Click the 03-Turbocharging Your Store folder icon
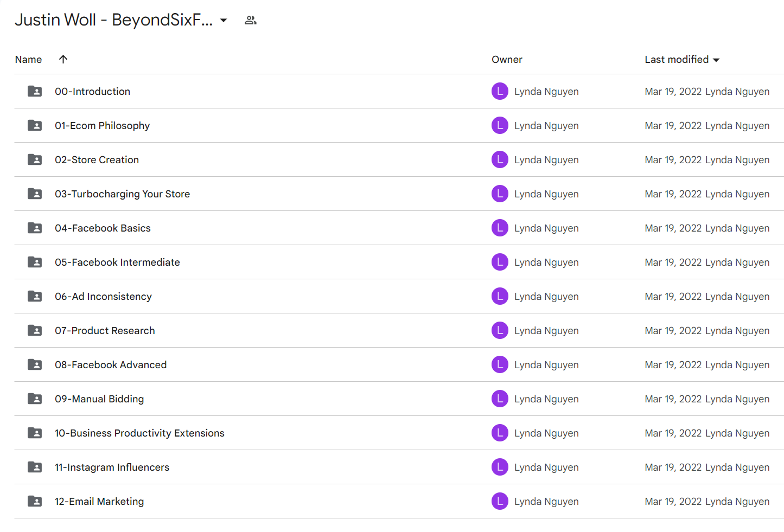This screenshot has width=784, height=532. 35,194
